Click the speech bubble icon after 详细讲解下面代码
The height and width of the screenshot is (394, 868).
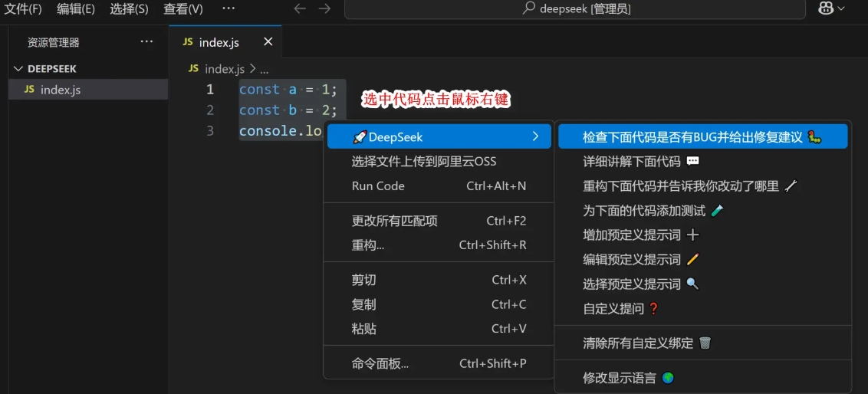(x=692, y=162)
